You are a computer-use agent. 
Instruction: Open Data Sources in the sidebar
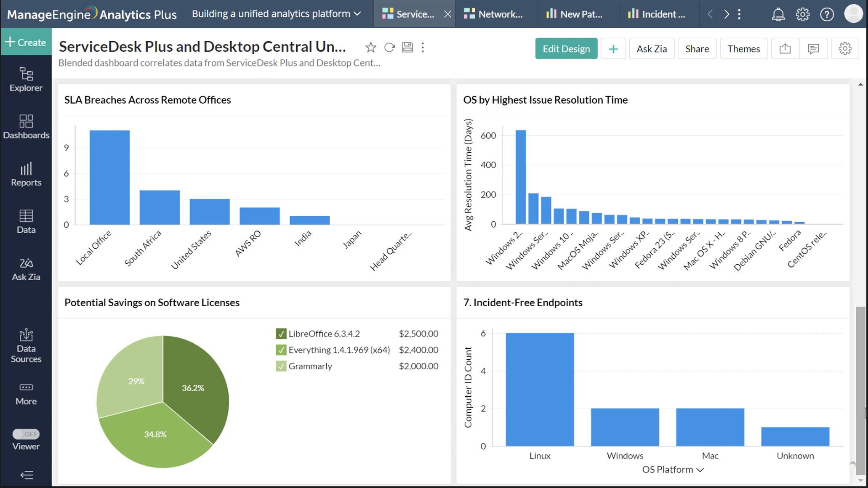click(x=26, y=346)
